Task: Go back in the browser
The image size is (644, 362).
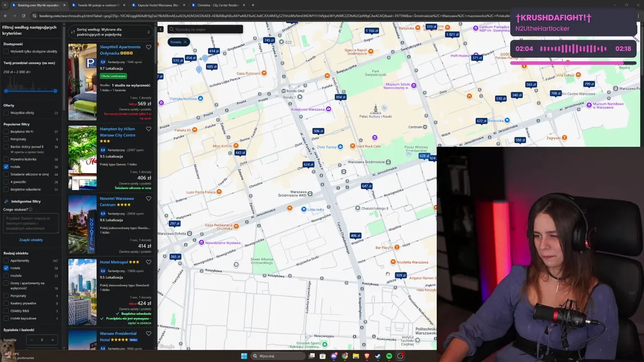Action: click(x=6, y=16)
